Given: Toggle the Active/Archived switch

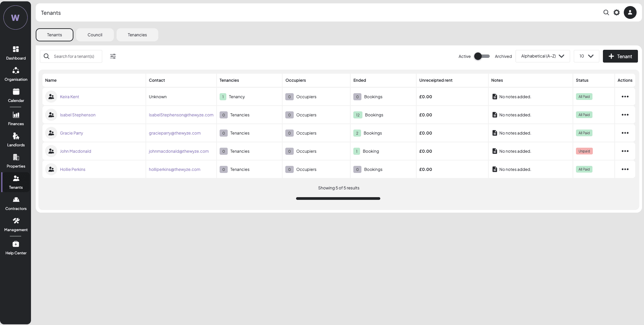Looking at the screenshot, I should [x=482, y=56].
